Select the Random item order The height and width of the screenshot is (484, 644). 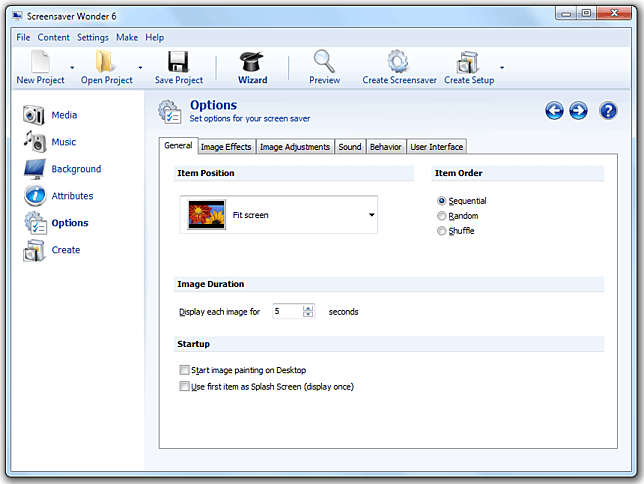pyautogui.click(x=442, y=216)
